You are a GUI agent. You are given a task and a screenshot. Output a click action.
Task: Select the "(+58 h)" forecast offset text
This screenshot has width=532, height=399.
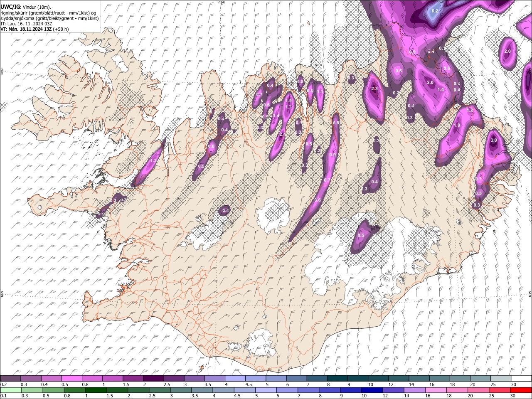tap(61, 29)
